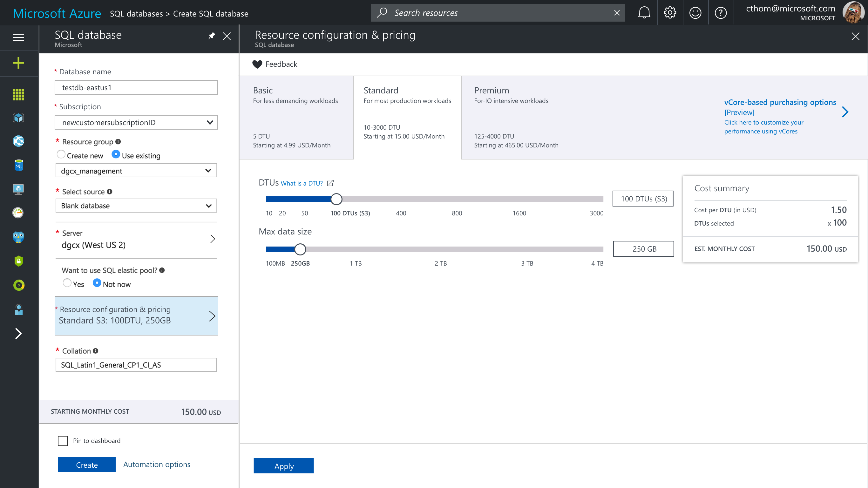Viewport: 868px width, 488px height.
Task: Pin the SQL database blade
Action: tap(212, 36)
